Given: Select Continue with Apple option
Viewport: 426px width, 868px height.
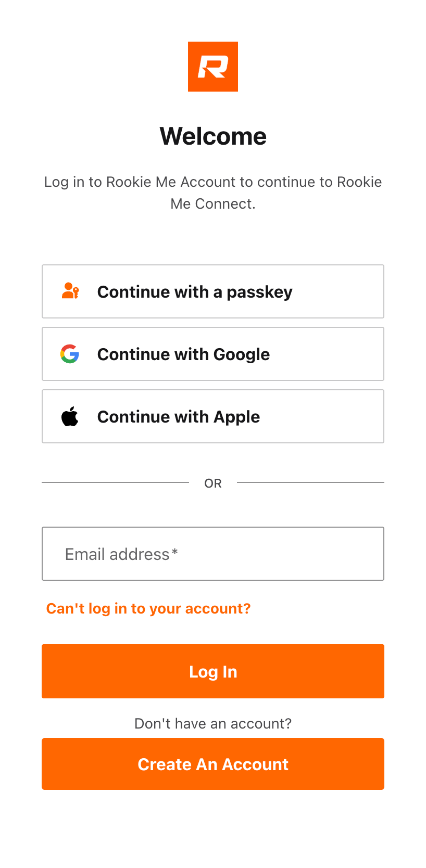Looking at the screenshot, I should pyautogui.click(x=213, y=416).
